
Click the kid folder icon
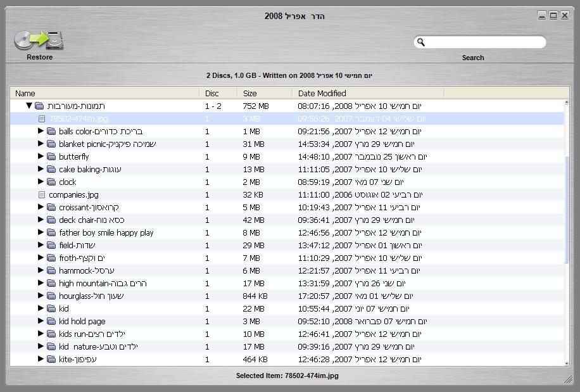coord(51,308)
